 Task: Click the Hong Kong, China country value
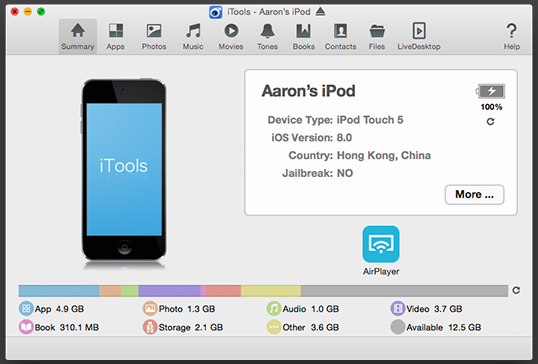click(384, 155)
